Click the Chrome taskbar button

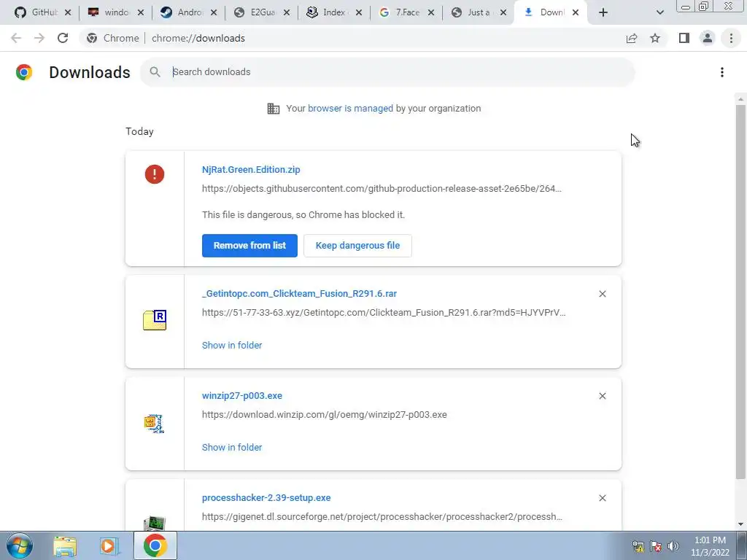pyautogui.click(x=155, y=545)
